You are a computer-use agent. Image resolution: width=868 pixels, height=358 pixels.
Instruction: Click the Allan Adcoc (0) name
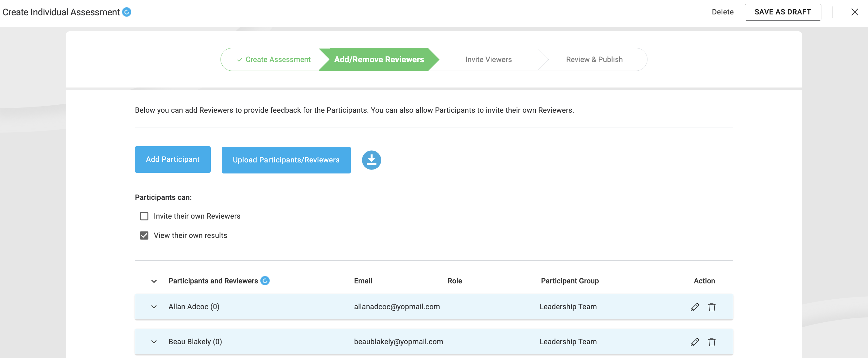[x=194, y=307]
